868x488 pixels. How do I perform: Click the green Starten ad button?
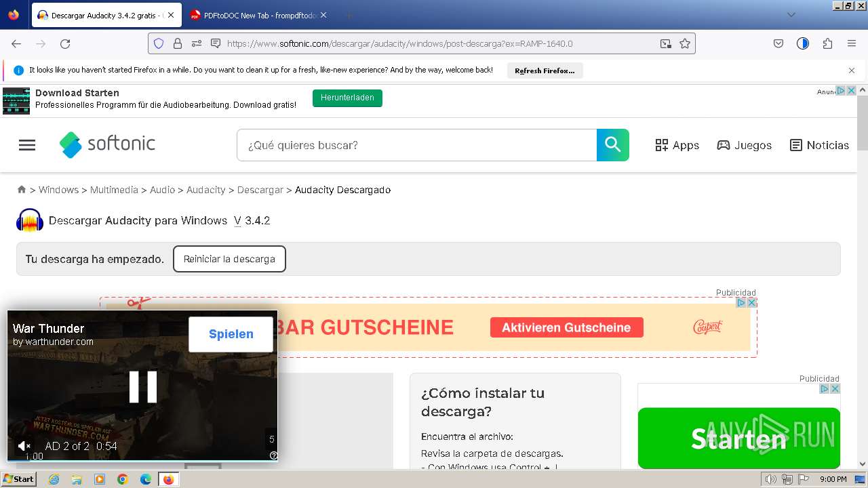click(738, 438)
